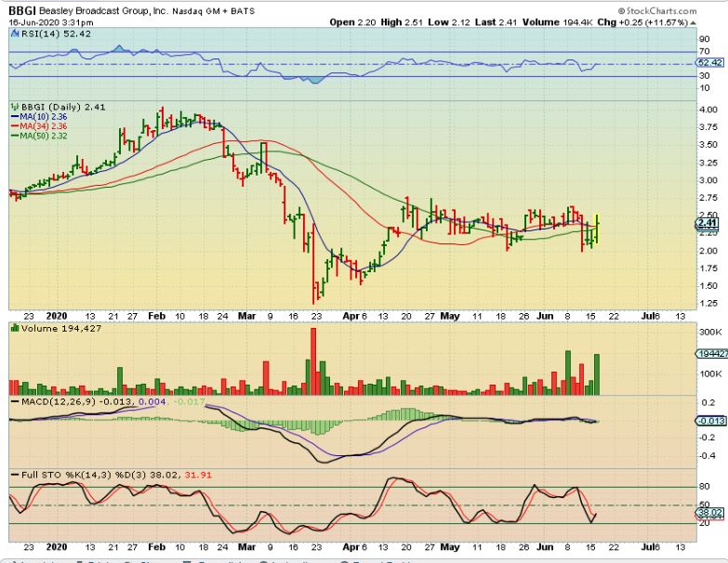Click the MA(50) 2.32 legend text
Screen dimensions: 728x563
(43, 136)
